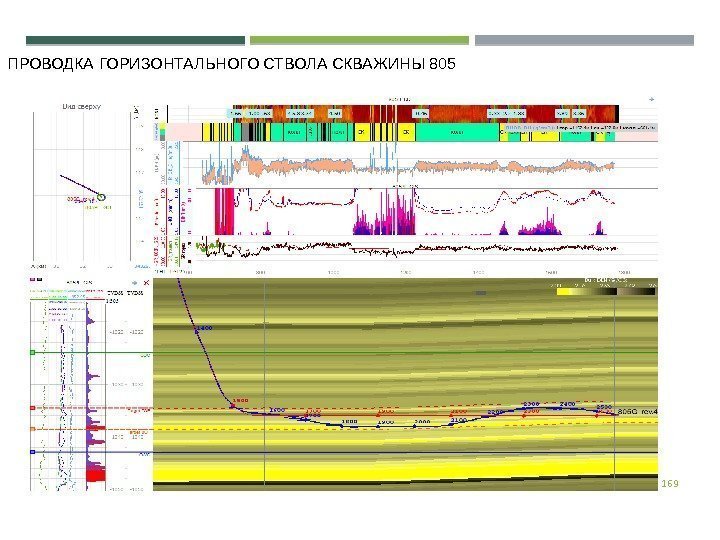Click the 'Вид сверху' map title

point(82,107)
